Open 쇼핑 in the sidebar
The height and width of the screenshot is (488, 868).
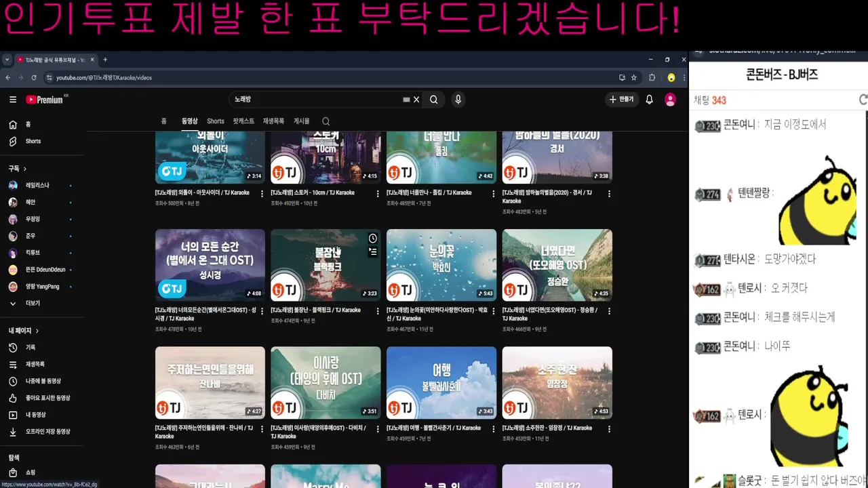click(41, 472)
